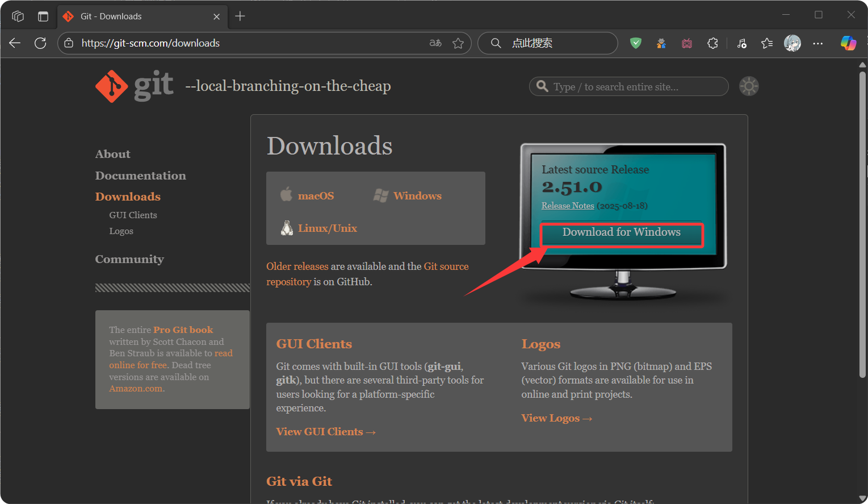Click the Apple logo icon
The image size is (868, 504).
click(287, 194)
